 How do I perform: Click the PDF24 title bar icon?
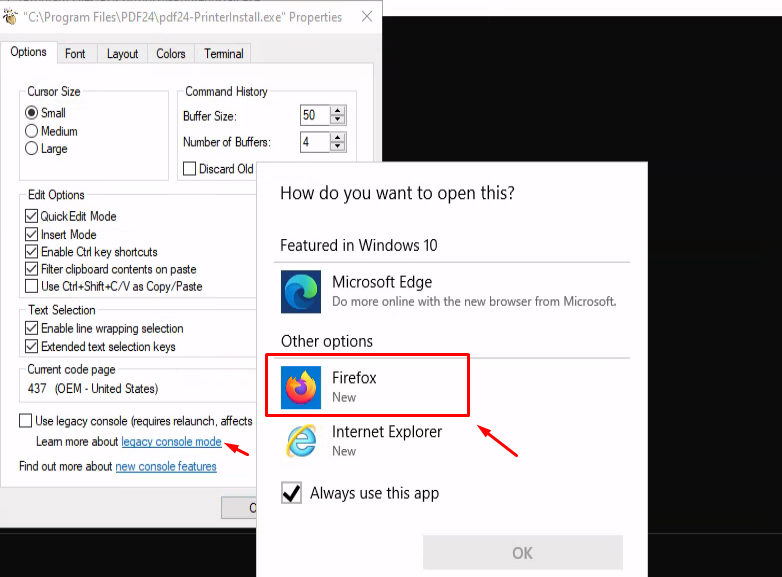(x=10, y=16)
